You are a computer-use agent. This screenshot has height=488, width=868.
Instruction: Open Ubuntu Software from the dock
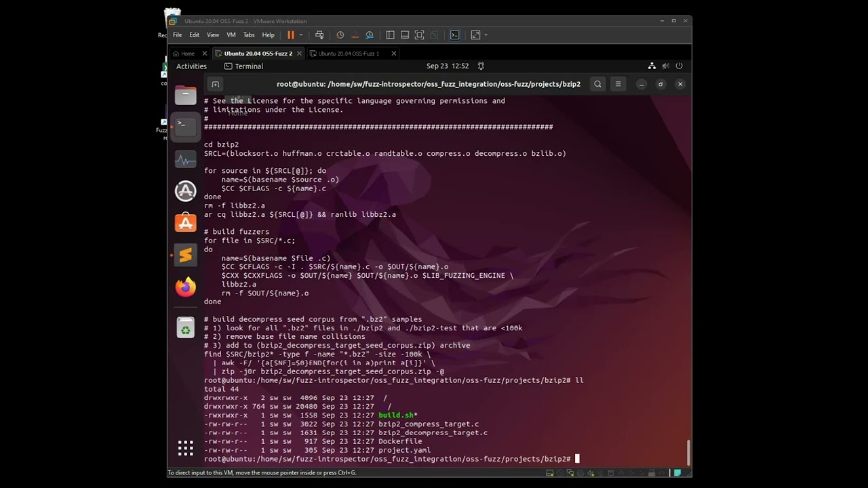pyautogui.click(x=185, y=223)
